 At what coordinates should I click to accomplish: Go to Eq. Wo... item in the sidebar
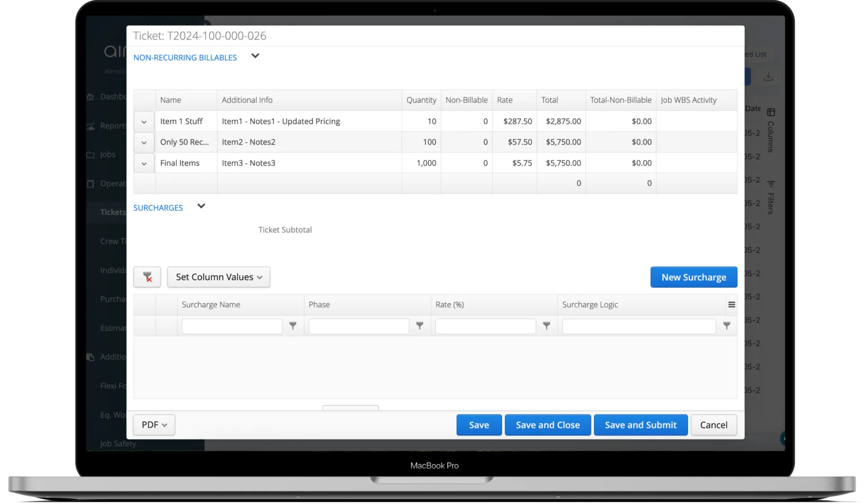[113, 415]
